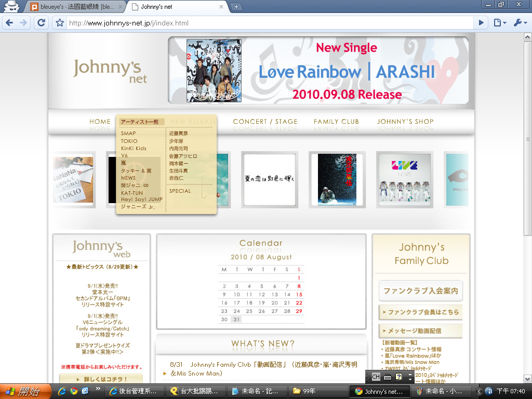The height and width of the screenshot is (399, 532).
Task: Open the snowy dragon DVD thumbnail
Action: 337,179
